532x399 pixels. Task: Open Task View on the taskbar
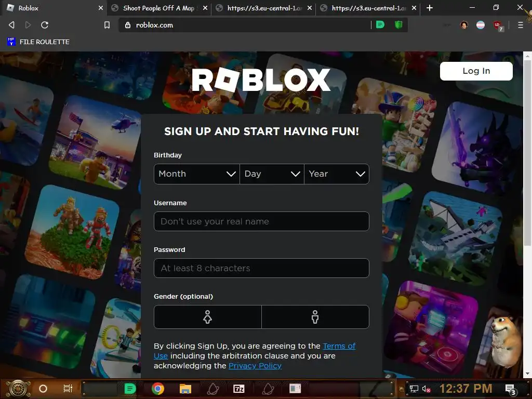[x=68, y=389]
